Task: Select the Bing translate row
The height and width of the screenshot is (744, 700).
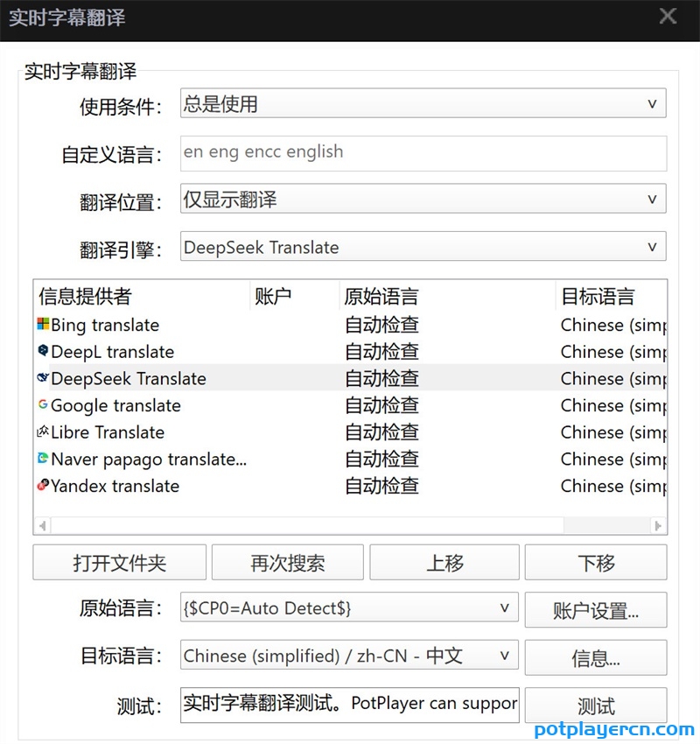Action: (x=351, y=325)
